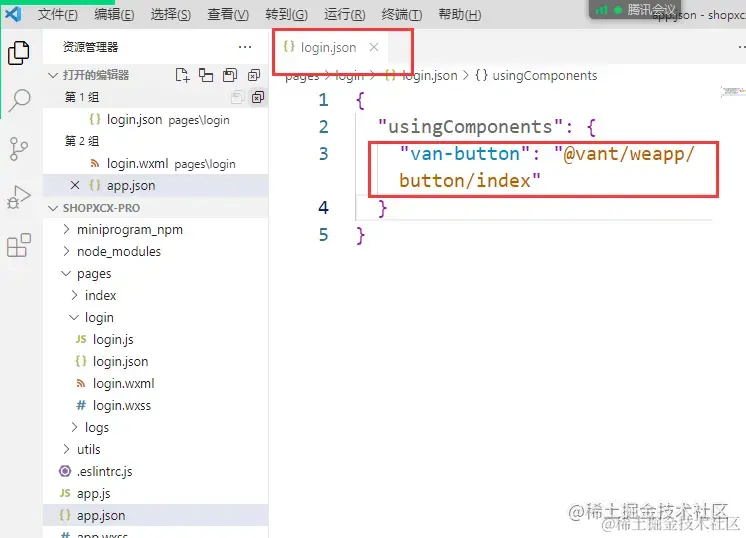Open the Extensions view
The width and height of the screenshot is (746, 538).
(x=19, y=245)
